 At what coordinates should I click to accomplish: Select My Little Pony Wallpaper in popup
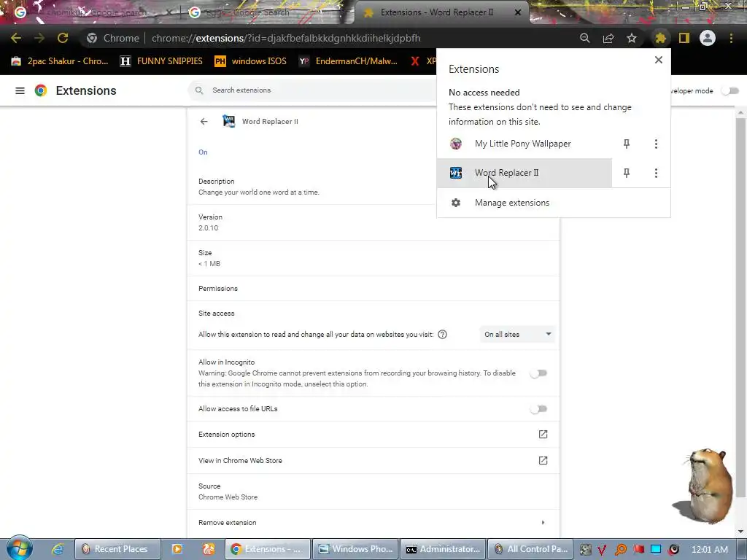(524, 144)
